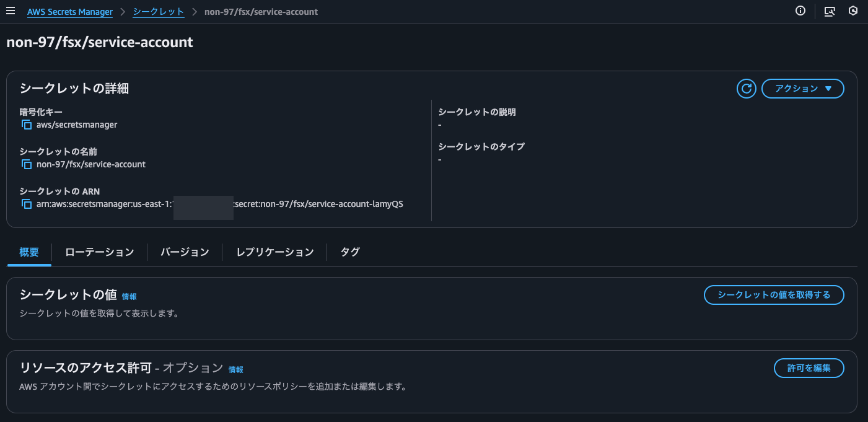Image resolution: width=868 pixels, height=422 pixels.
Task: Copy the aws/secretsmanager encryption key
Action: (25, 125)
